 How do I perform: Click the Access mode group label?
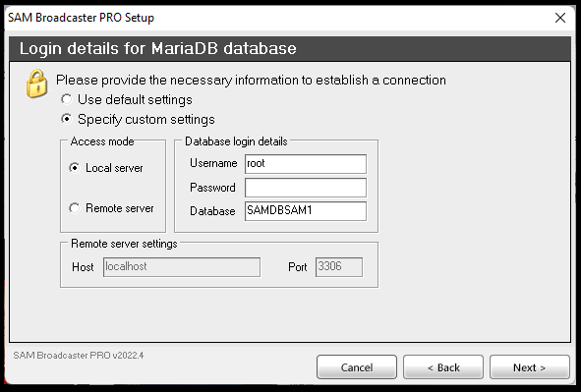102,141
